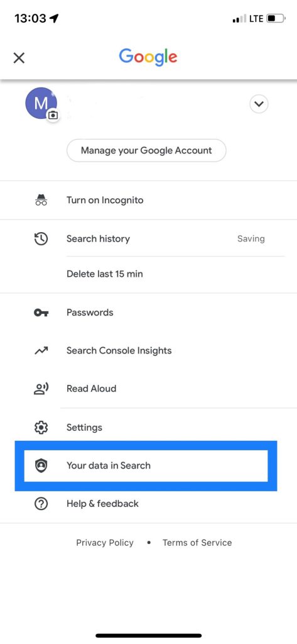Open Manage your Google Account
The height and width of the screenshot is (644, 297).
click(146, 150)
